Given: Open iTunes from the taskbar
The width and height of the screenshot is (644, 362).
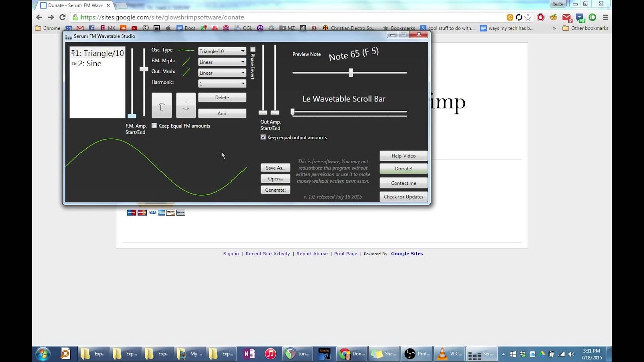Looking at the screenshot, I should (x=271, y=354).
